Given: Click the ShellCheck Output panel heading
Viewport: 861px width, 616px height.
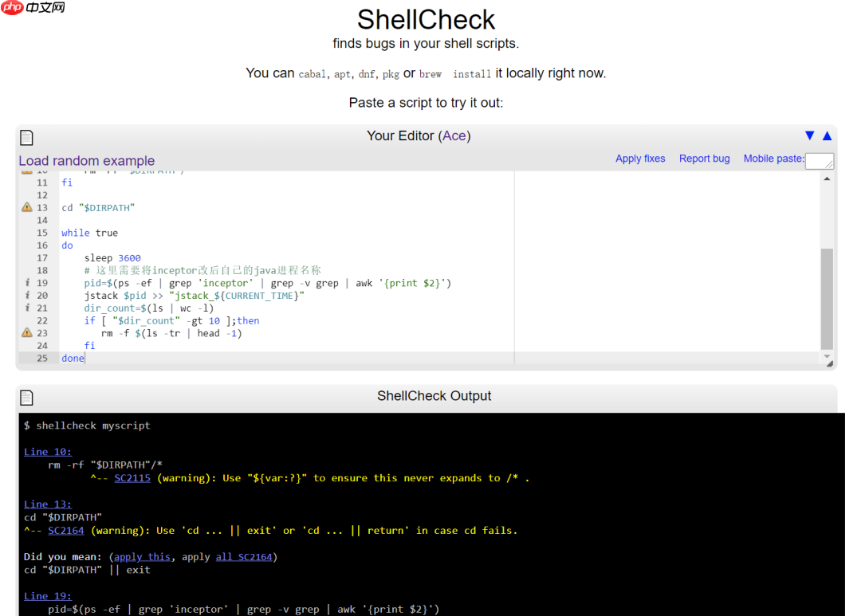Looking at the screenshot, I should 434,396.
